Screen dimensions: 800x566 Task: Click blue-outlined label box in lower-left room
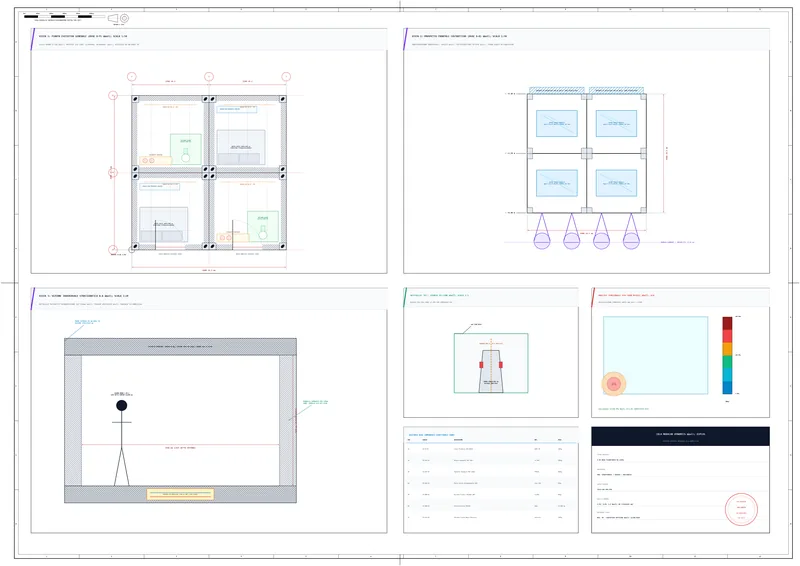(159, 186)
